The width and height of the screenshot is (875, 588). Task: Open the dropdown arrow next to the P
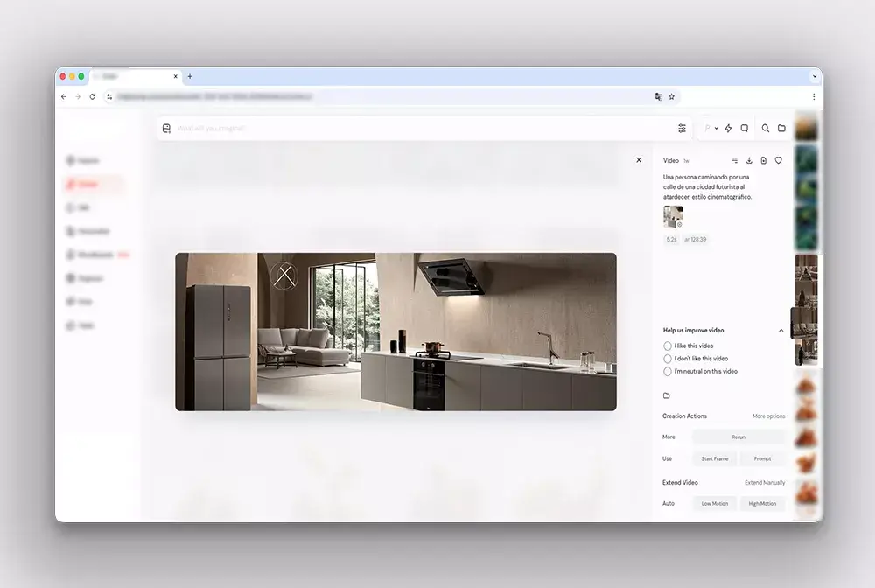tap(717, 129)
